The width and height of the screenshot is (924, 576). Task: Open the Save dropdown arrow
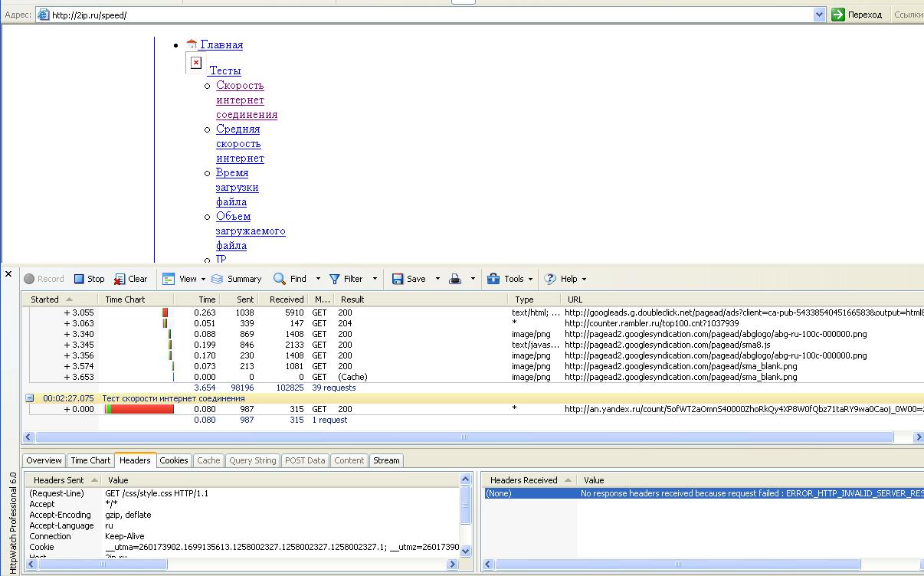[x=437, y=279]
